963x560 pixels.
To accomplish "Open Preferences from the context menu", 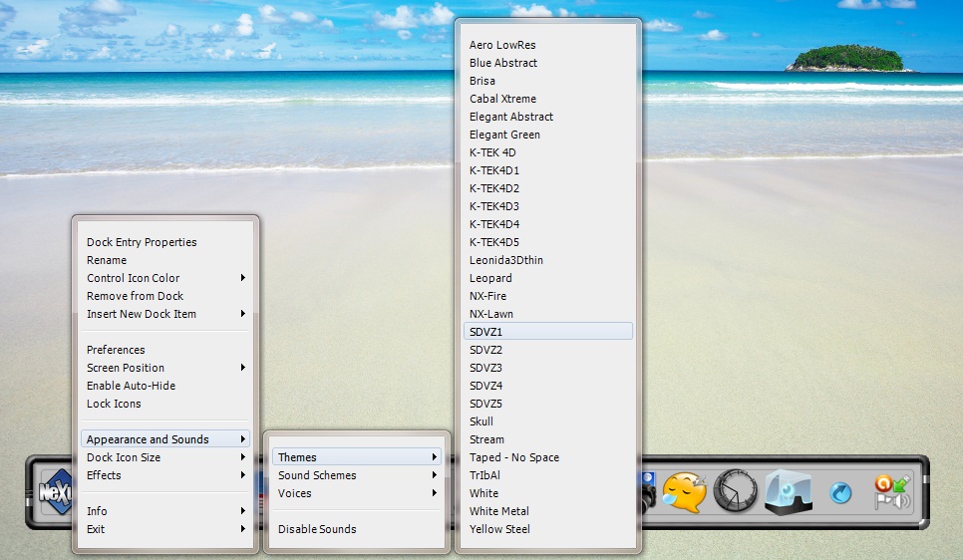I will [x=116, y=350].
